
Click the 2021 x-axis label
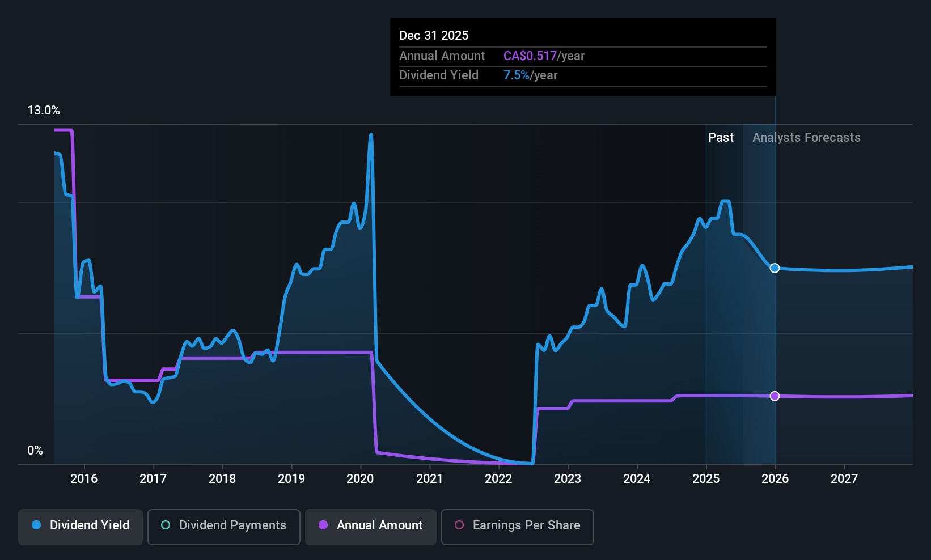[429, 479]
